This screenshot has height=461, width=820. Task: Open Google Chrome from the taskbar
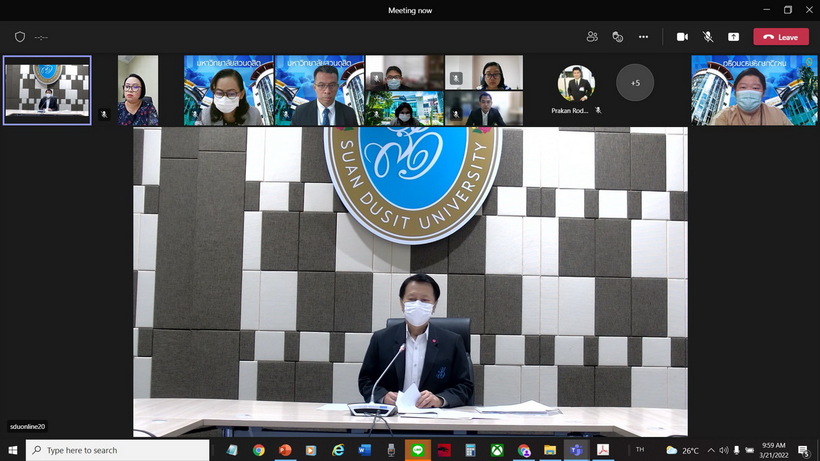click(x=258, y=450)
